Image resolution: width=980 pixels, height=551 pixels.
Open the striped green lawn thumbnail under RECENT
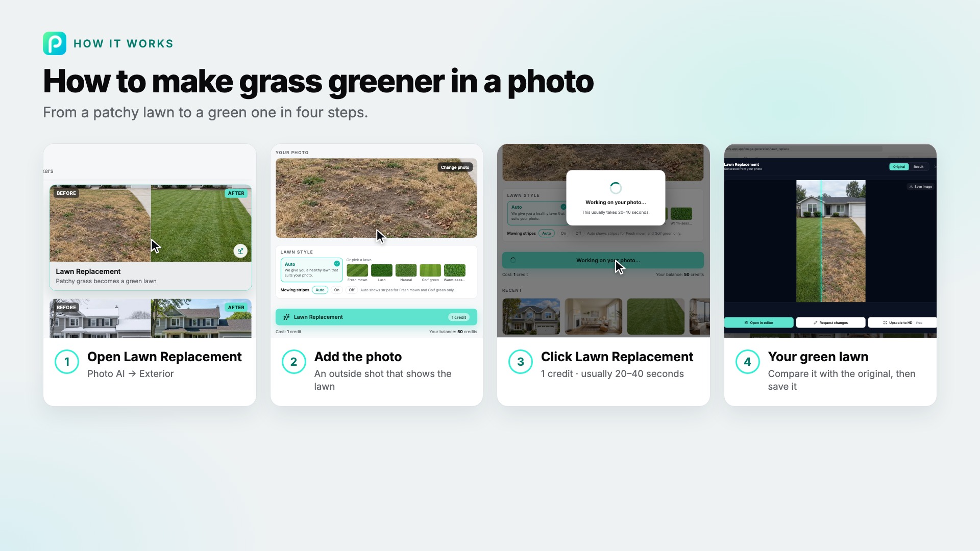tap(656, 316)
